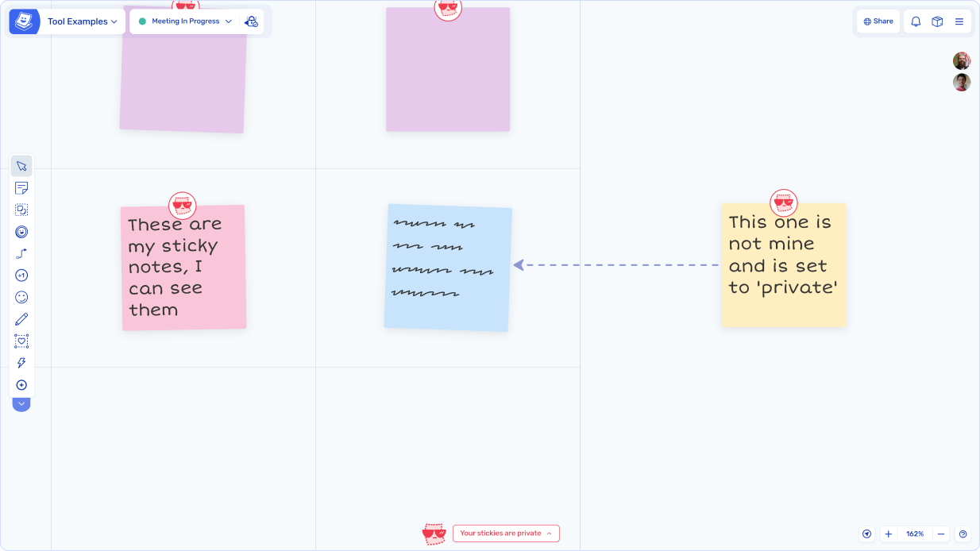The height and width of the screenshot is (551, 980).
Task: Select the blue scribbled sticky note
Action: (x=448, y=268)
